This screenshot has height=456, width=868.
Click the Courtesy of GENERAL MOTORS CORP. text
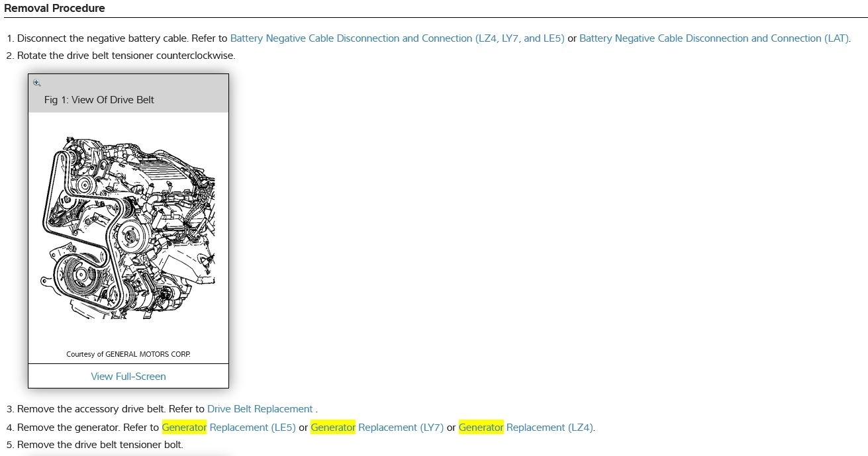coord(128,354)
